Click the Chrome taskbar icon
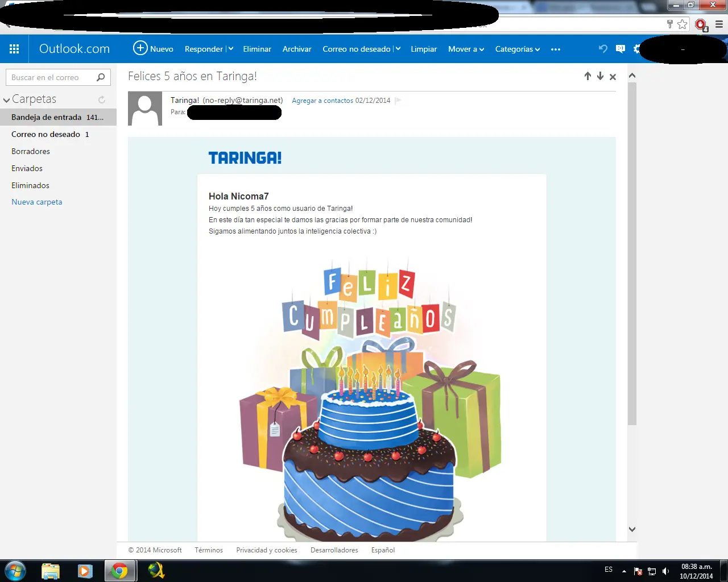 119,571
